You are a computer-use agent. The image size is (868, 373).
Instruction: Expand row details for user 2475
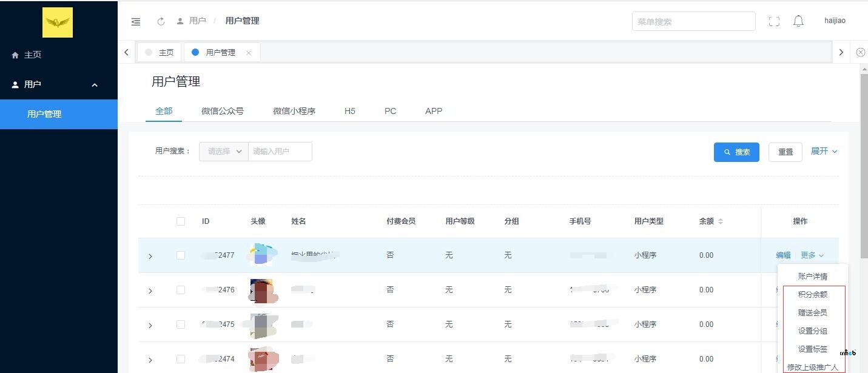(x=150, y=325)
